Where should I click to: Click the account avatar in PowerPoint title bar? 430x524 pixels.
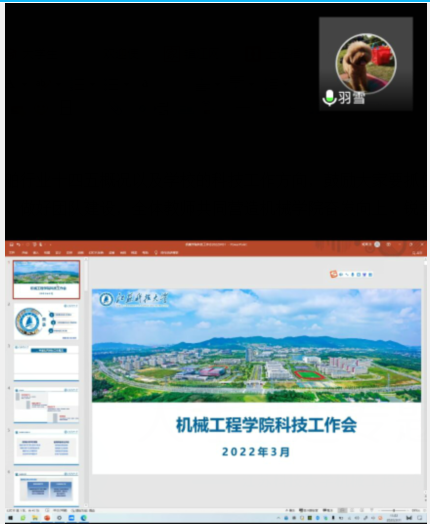click(x=377, y=244)
